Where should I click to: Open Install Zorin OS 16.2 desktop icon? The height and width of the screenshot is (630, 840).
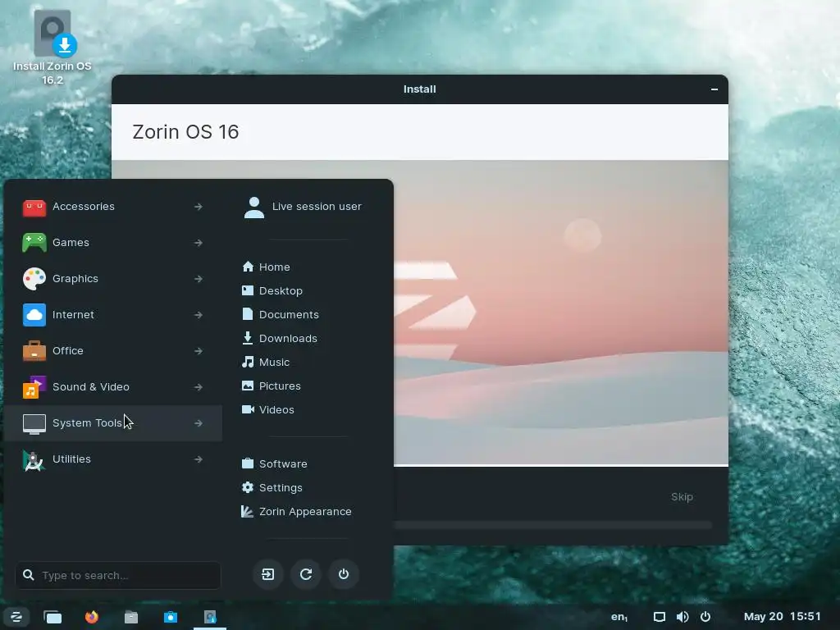pos(52,47)
